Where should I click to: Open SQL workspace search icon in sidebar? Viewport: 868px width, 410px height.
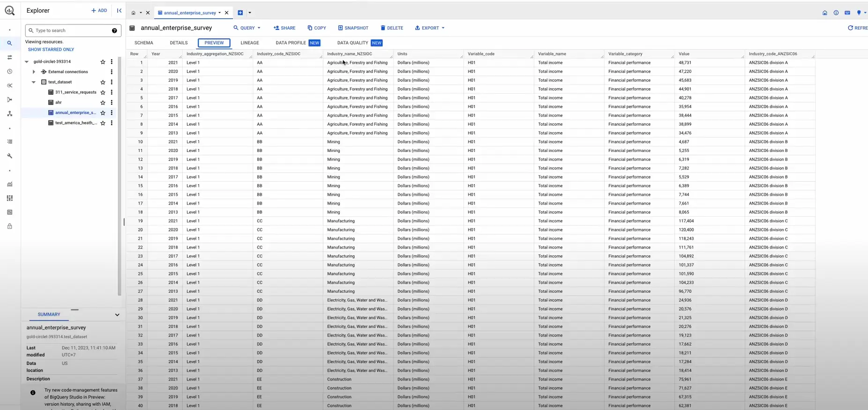coord(9,43)
